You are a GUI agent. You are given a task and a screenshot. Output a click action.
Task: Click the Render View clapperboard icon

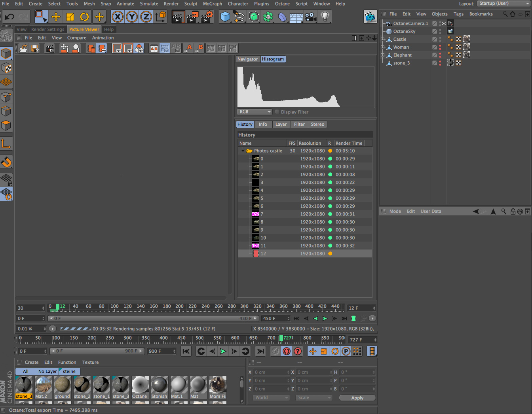(178, 17)
